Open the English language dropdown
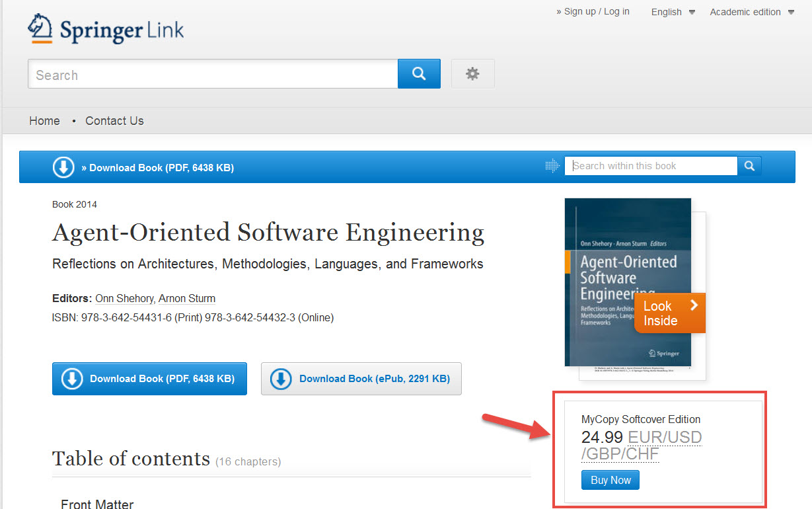The image size is (812, 509). click(673, 12)
